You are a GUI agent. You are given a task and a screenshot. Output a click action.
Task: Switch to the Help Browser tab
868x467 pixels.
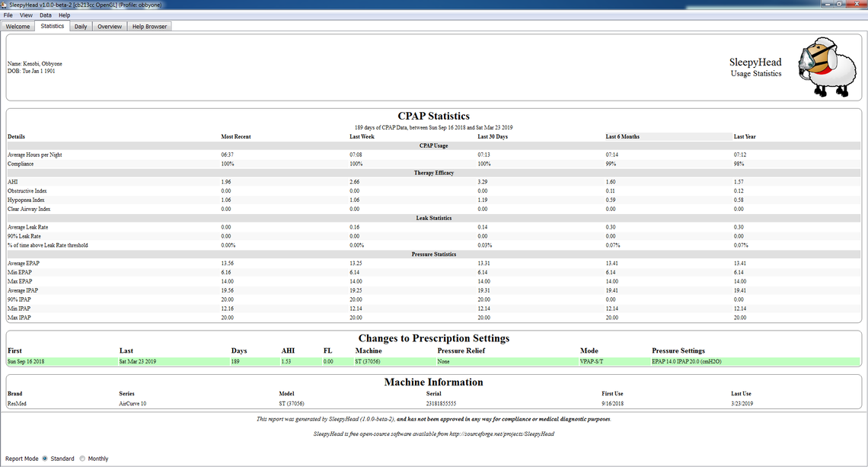[x=149, y=27]
